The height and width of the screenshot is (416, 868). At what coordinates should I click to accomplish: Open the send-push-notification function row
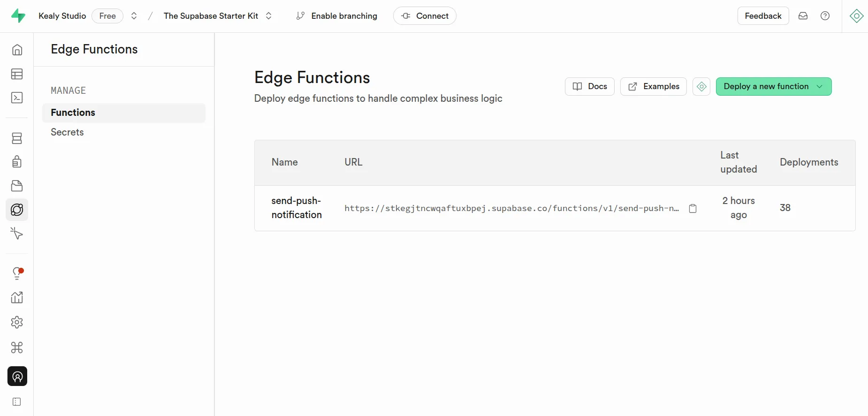555,208
